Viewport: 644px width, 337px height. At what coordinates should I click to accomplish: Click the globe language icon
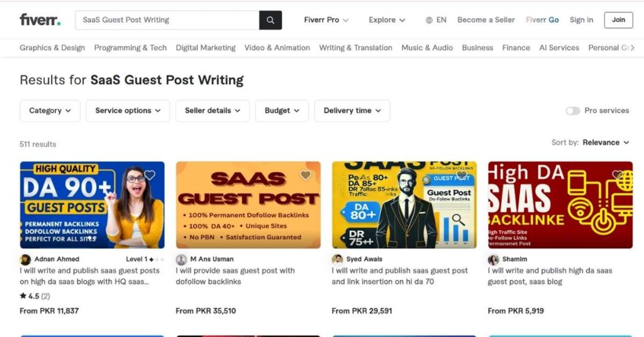429,20
